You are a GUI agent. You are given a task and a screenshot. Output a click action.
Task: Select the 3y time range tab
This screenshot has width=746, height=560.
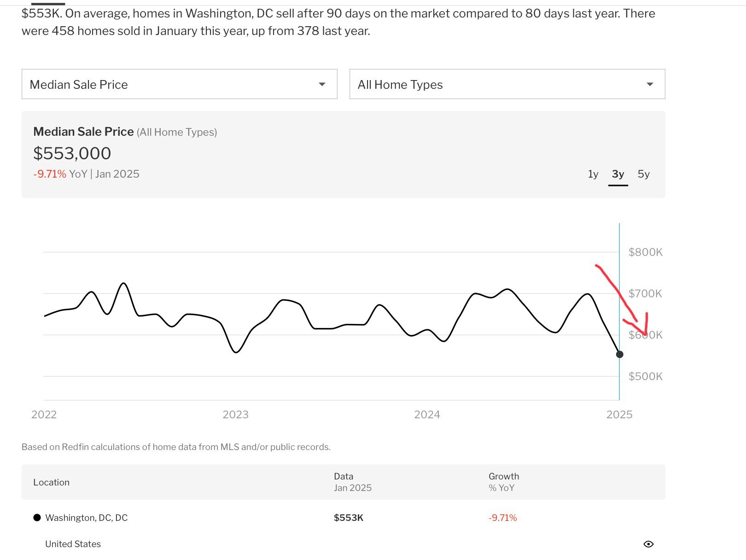point(618,174)
